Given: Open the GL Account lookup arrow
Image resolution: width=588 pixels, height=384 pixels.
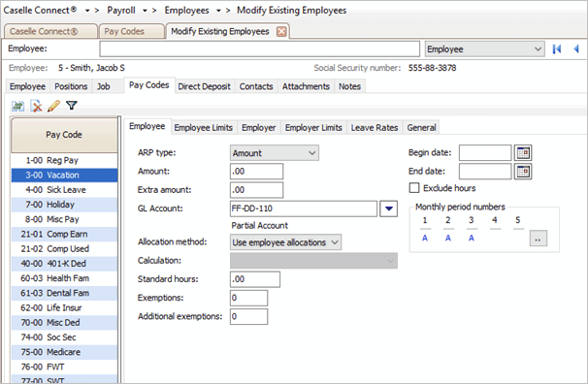Looking at the screenshot, I should click(389, 208).
